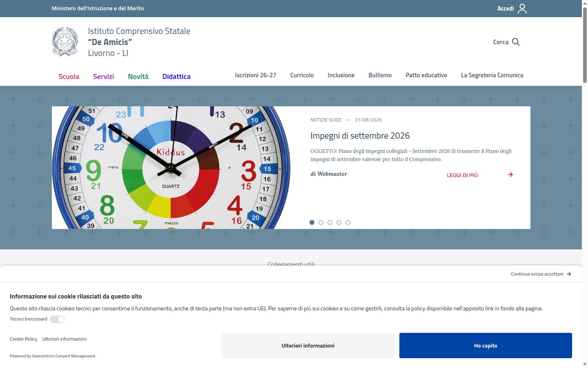Viewport: 588px width, 368px height.
Task: Click the red arrow after Leggi di più
Action: (510, 175)
